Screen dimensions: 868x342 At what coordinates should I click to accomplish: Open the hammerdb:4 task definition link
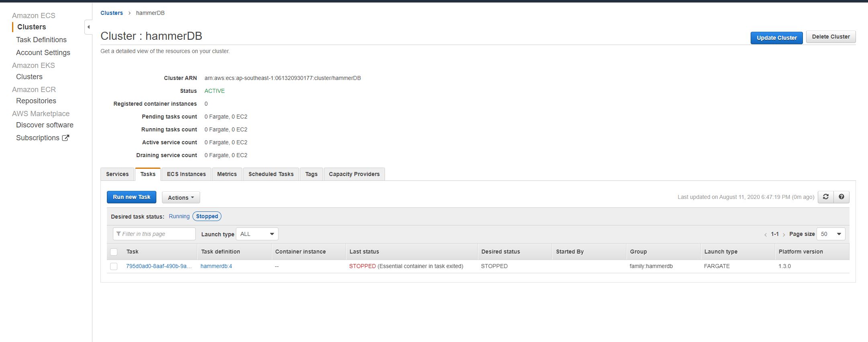coord(216,266)
